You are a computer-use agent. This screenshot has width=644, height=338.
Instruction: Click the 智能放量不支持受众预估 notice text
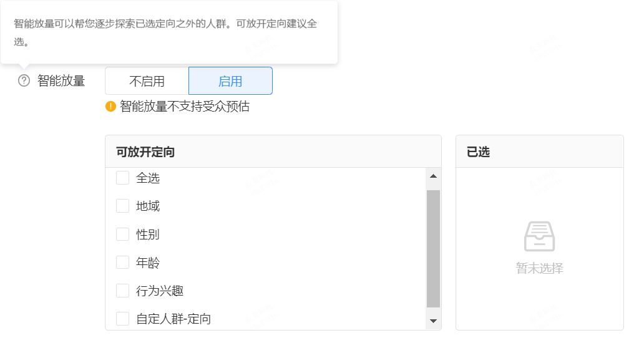tap(185, 107)
